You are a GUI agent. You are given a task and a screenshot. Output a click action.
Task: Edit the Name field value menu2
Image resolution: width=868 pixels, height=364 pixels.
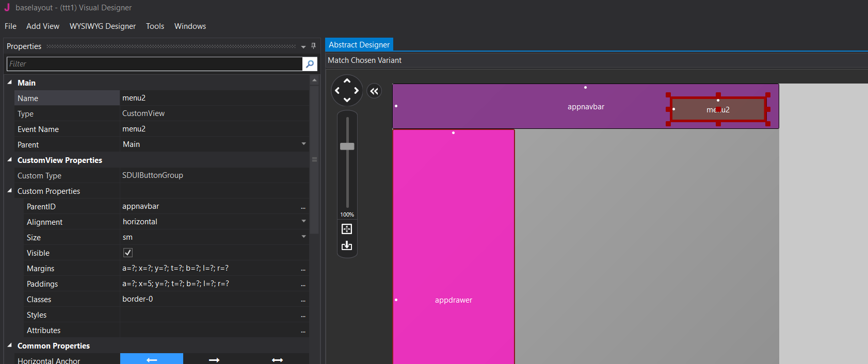(214, 98)
